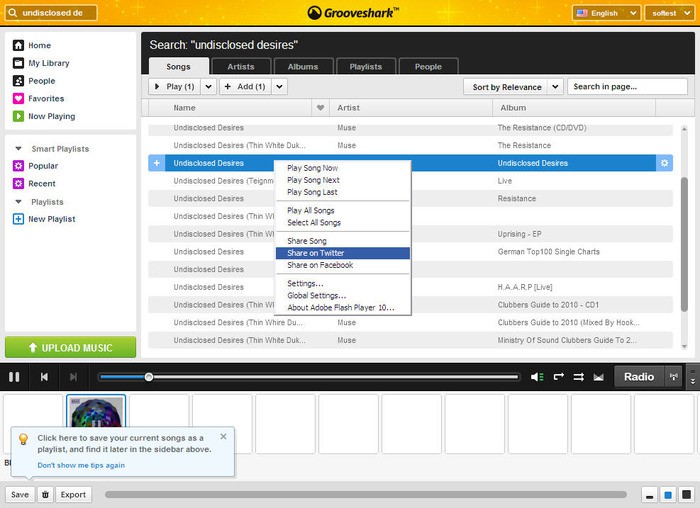Skip to the previous track
The width and height of the screenshot is (700, 508).
(x=44, y=377)
